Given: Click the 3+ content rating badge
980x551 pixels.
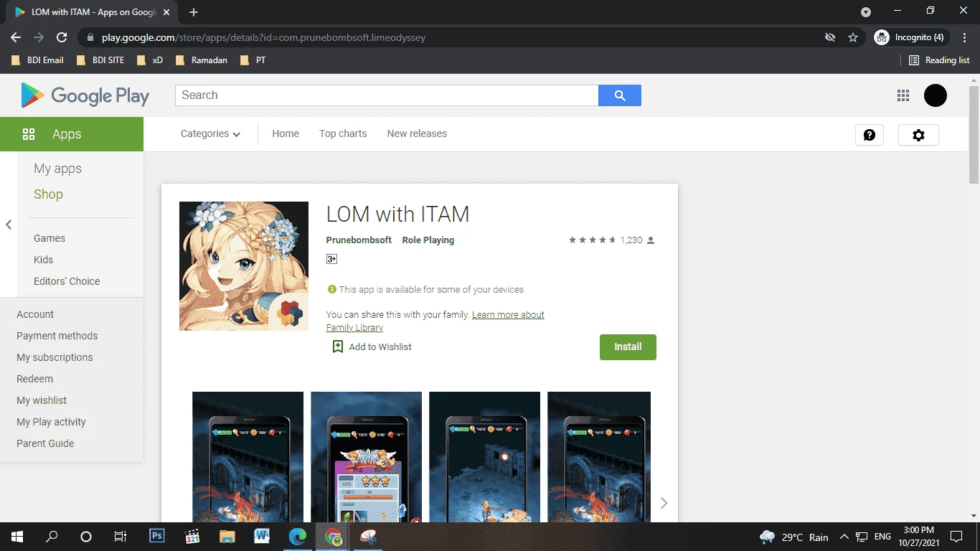Looking at the screenshot, I should [332, 259].
